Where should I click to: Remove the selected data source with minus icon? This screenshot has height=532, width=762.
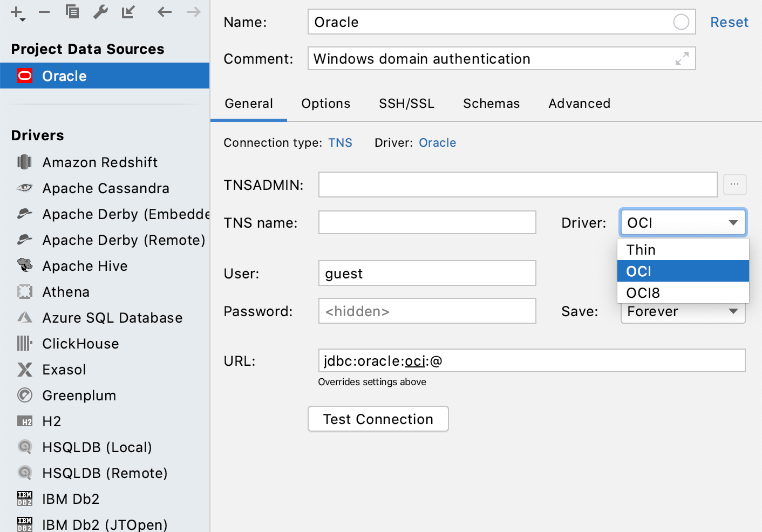click(44, 12)
